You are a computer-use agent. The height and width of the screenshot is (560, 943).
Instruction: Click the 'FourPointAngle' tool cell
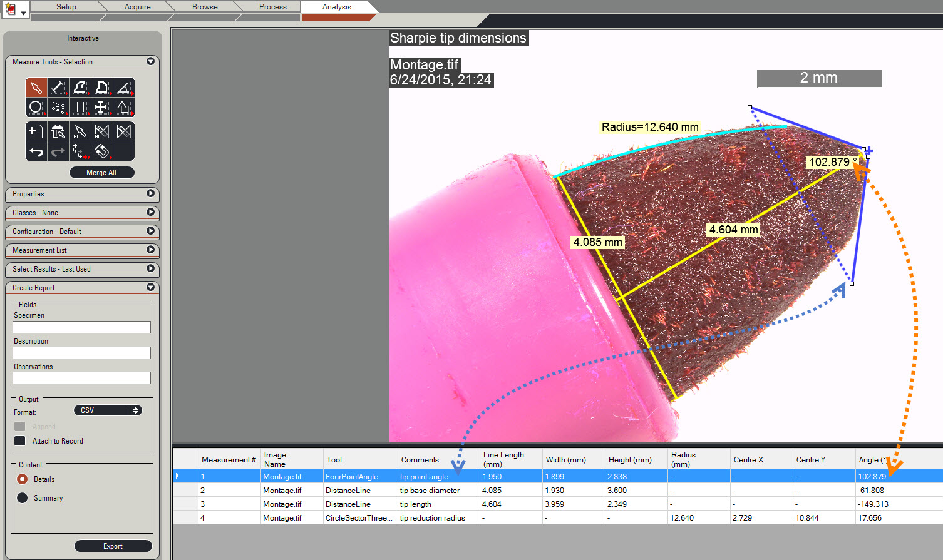click(x=361, y=477)
